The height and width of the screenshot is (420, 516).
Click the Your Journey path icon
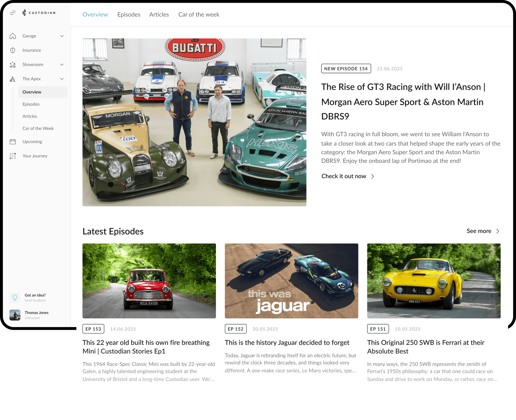pos(13,156)
